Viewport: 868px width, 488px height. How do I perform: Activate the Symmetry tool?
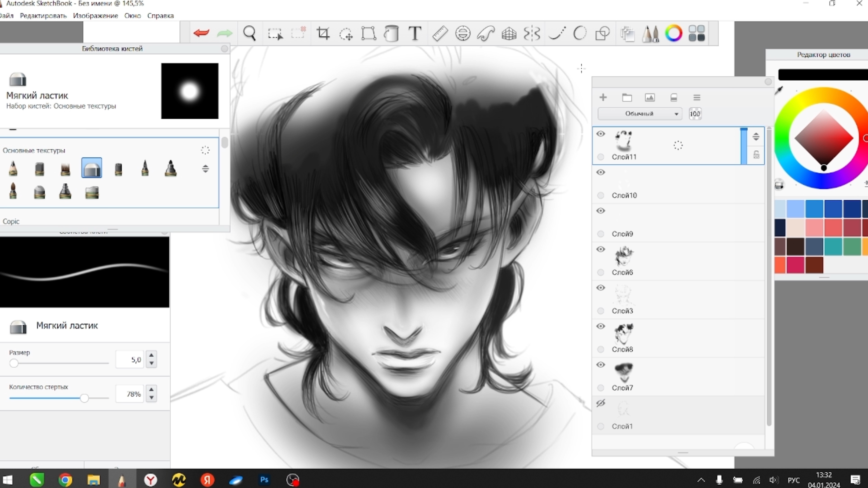pos(532,33)
